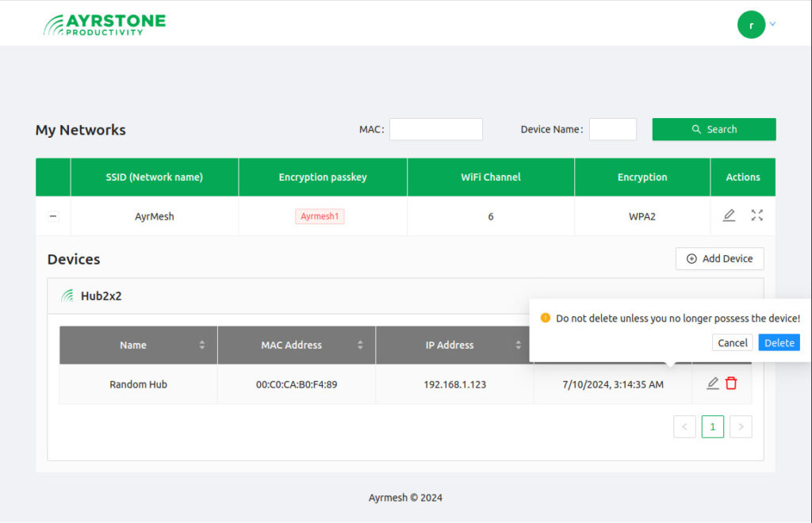This screenshot has height=523, width=812.
Task: Confirm with the blue Delete button
Action: (x=779, y=342)
